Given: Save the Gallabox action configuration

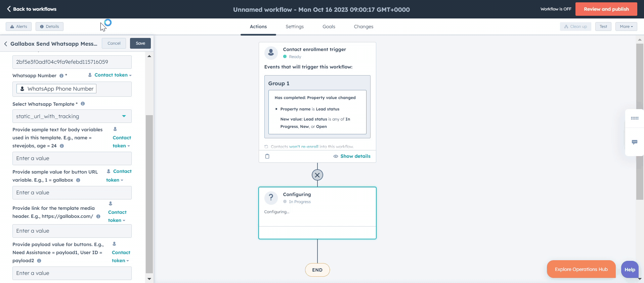Looking at the screenshot, I should click(140, 43).
